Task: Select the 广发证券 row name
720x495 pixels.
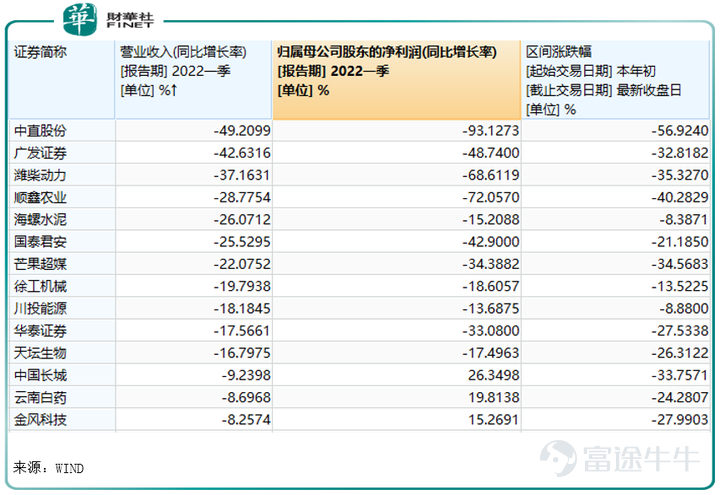Action: (x=40, y=153)
